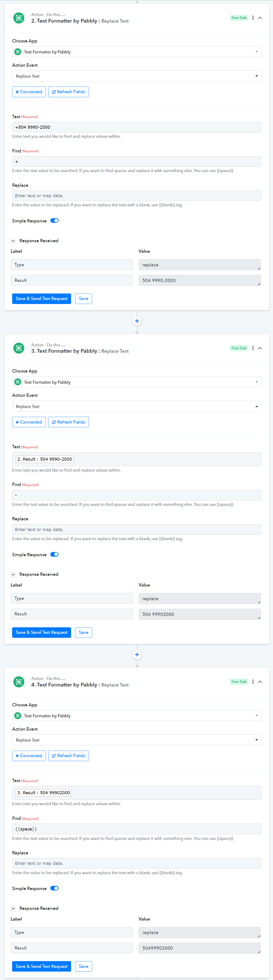Click the Find field containing a hyphen
Image resolution: width=273 pixels, height=980 pixels.
click(x=137, y=495)
